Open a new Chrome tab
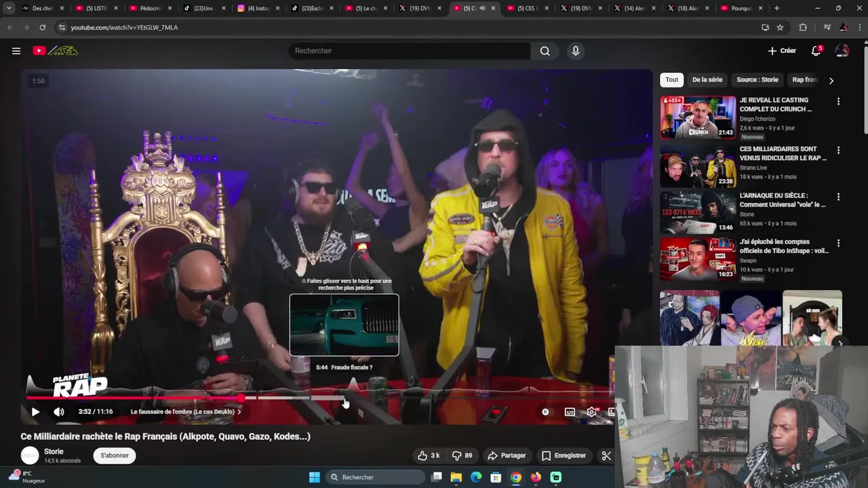The height and width of the screenshot is (488, 868). pos(776,8)
